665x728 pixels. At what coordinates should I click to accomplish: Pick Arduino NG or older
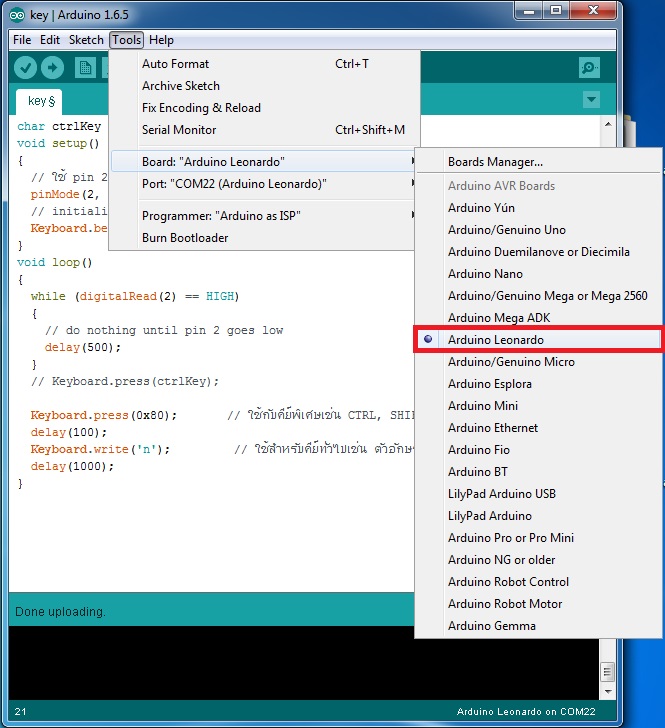[538, 560]
